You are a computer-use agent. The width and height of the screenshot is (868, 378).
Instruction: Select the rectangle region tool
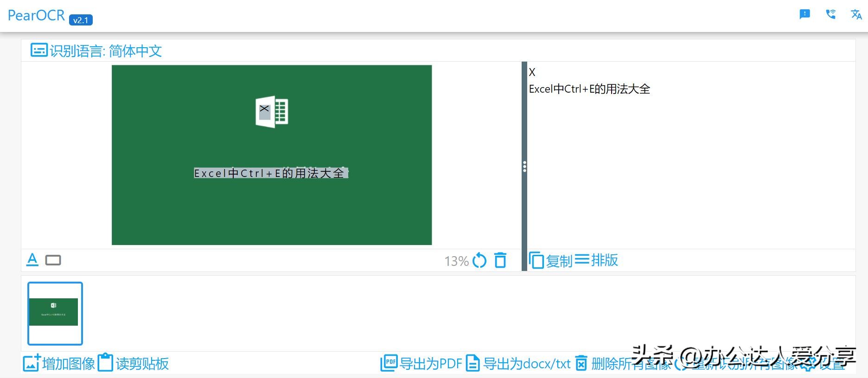[x=53, y=260]
